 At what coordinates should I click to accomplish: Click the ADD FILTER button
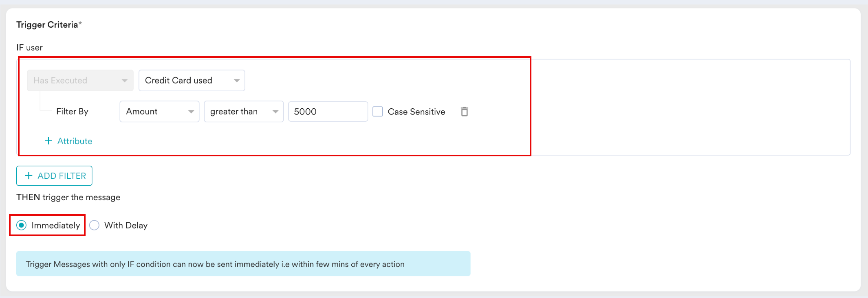click(x=54, y=176)
